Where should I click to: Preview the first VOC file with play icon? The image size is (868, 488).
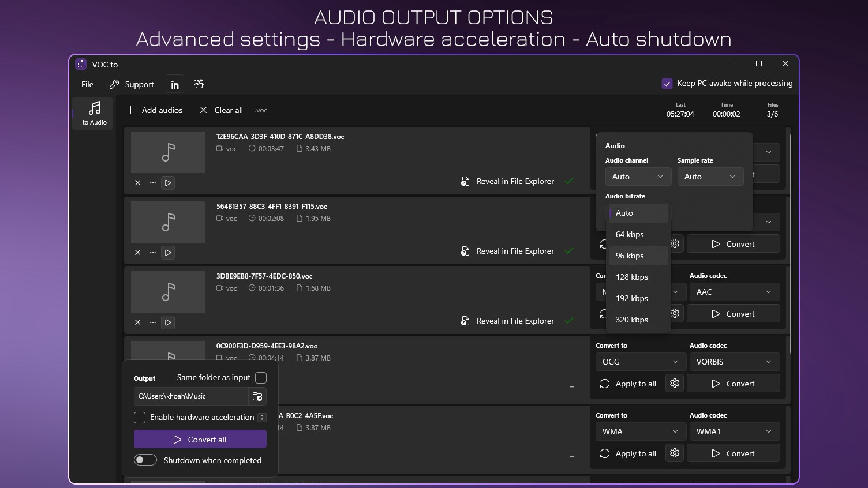coord(167,183)
